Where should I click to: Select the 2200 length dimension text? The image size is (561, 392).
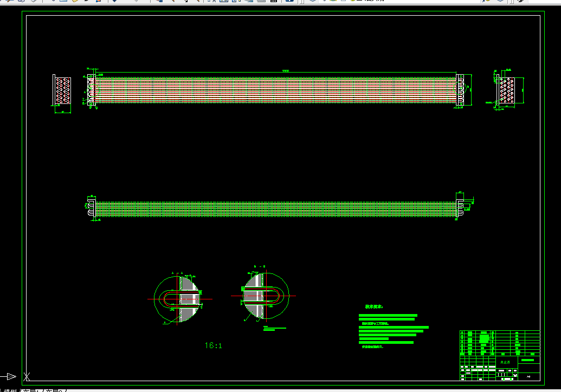pos(286,71)
